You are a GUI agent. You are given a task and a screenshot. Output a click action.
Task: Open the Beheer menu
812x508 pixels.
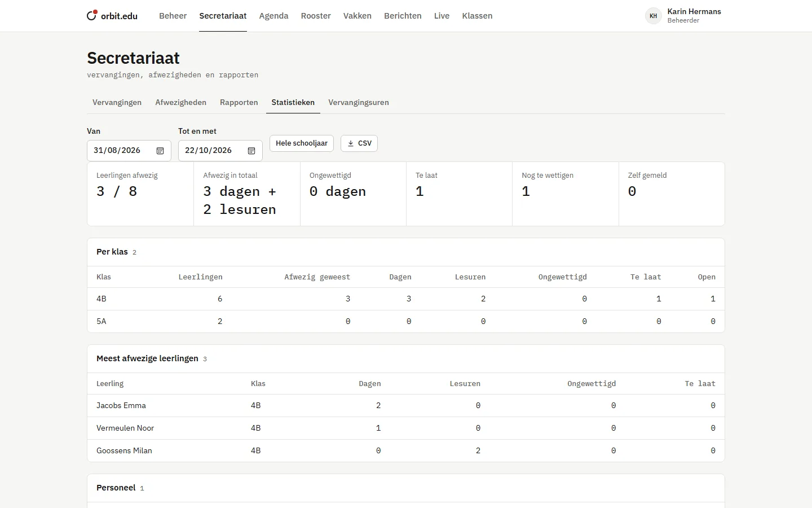coord(173,16)
